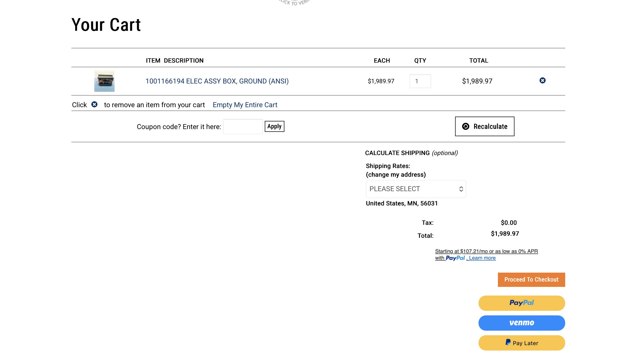Click Starting at $107.21/mo financing offer
Screen dimensions: 635x364
pyautogui.click(x=486, y=251)
